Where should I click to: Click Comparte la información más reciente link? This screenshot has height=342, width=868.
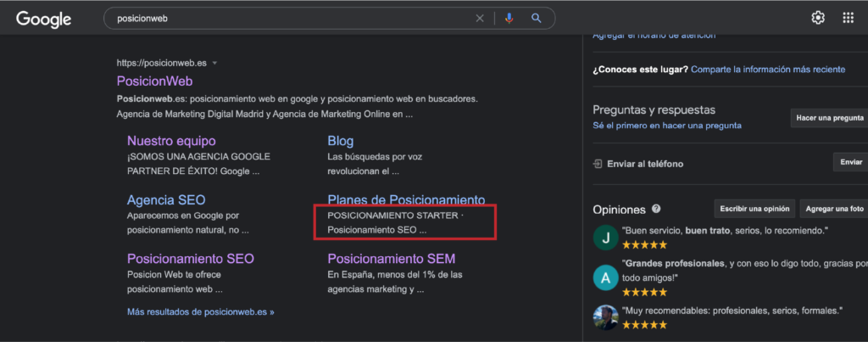click(768, 70)
